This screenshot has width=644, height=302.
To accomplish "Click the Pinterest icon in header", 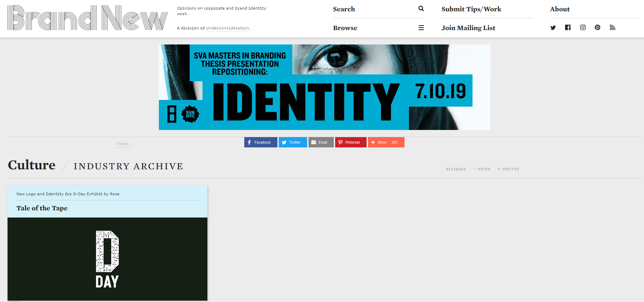I will click(x=597, y=28).
